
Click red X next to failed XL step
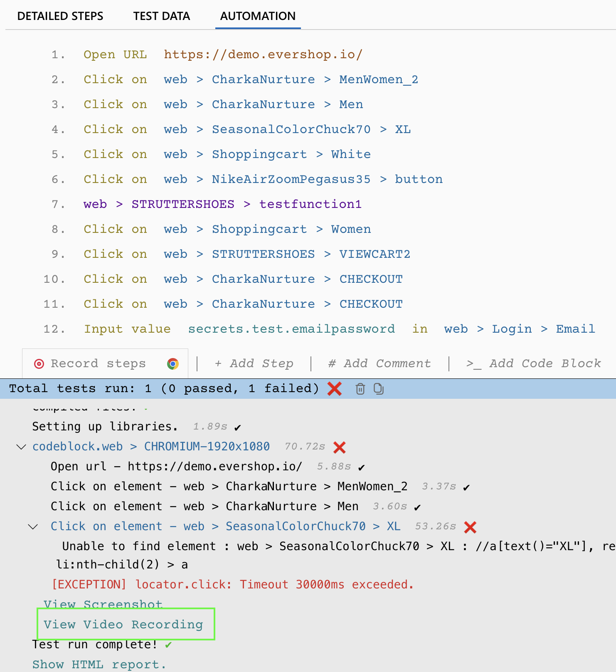470,527
